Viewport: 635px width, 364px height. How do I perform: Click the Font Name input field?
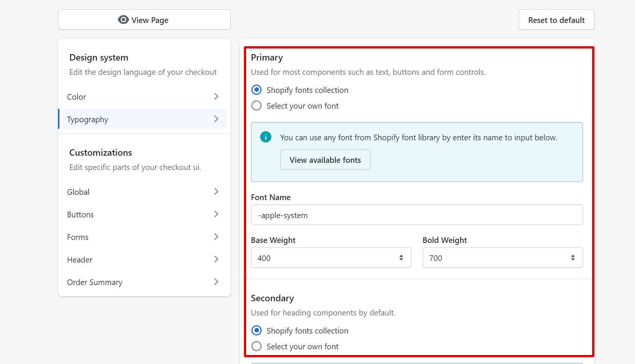pos(417,215)
